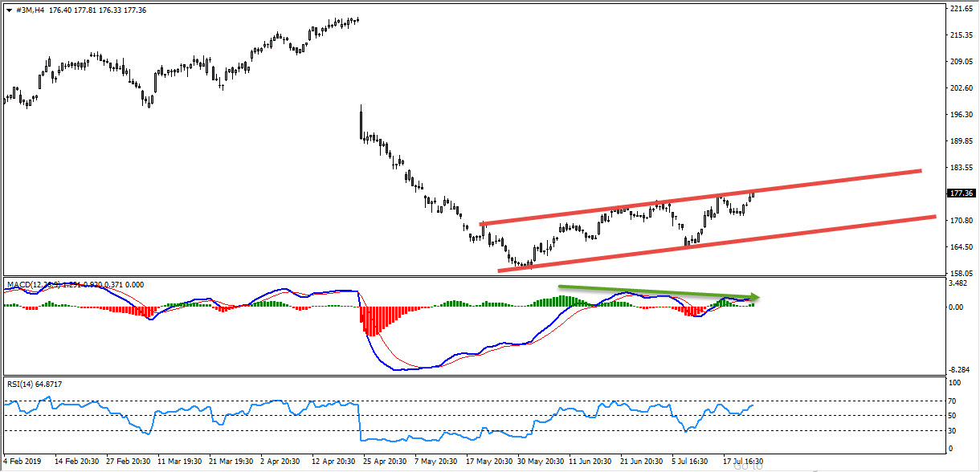Select the lower red channel trend line
The width and height of the screenshot is (980, 472).
(715, 242)
